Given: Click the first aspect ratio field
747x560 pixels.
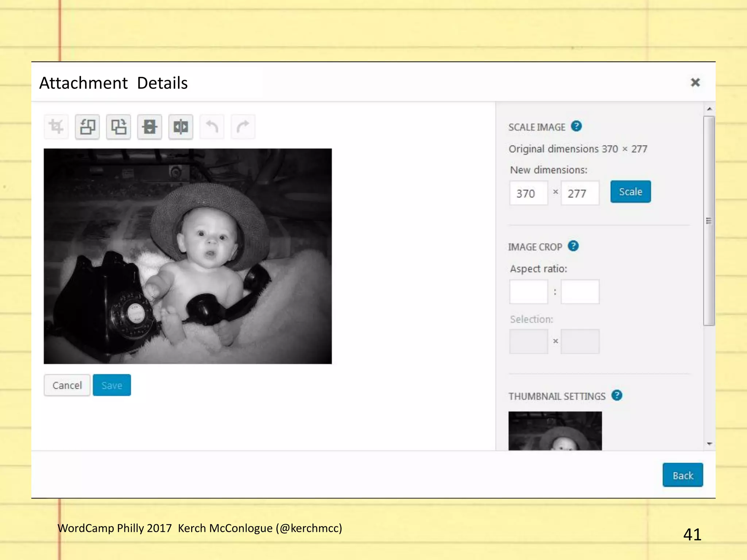Looking at the screenshot, I should pyautogui.click(x=529, y=292).
